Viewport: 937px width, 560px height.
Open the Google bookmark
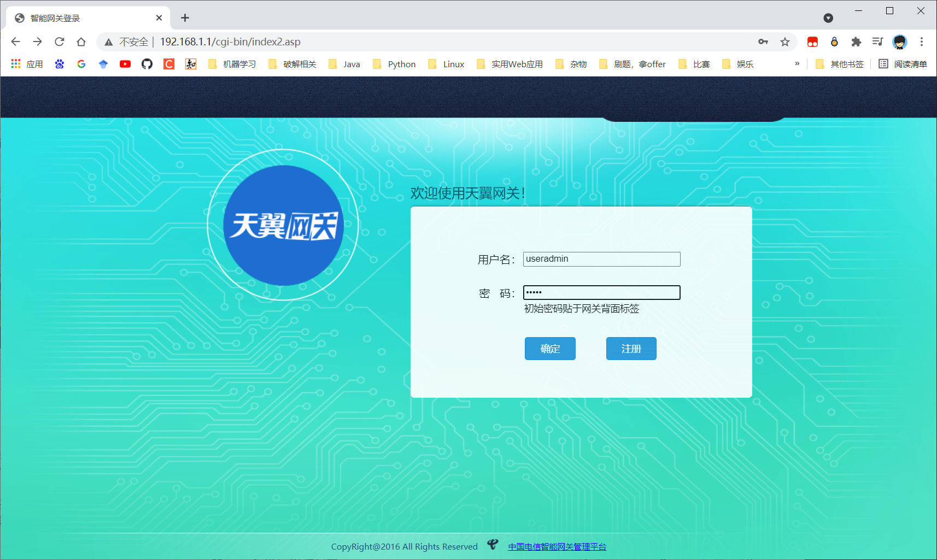point(81,64)
